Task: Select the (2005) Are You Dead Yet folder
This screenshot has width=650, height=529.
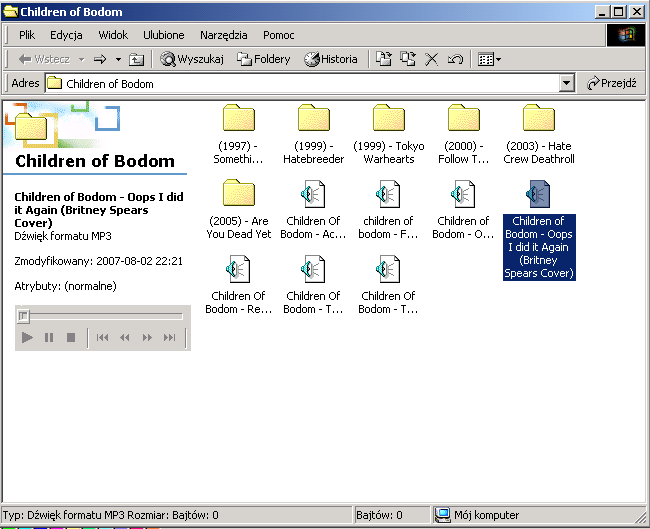Action: (x=239, y=193)
